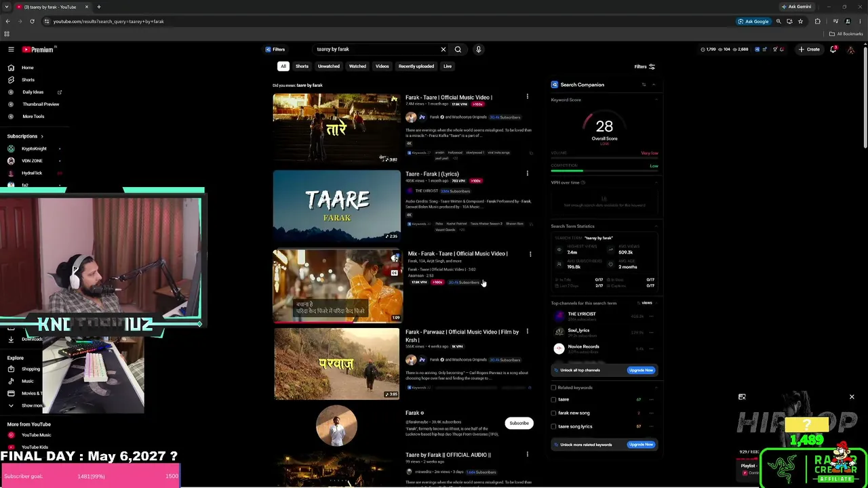This screenshot has height=488, width=868.
Task: Select the Watched filter chip
Action: click(x=357, y=66)
